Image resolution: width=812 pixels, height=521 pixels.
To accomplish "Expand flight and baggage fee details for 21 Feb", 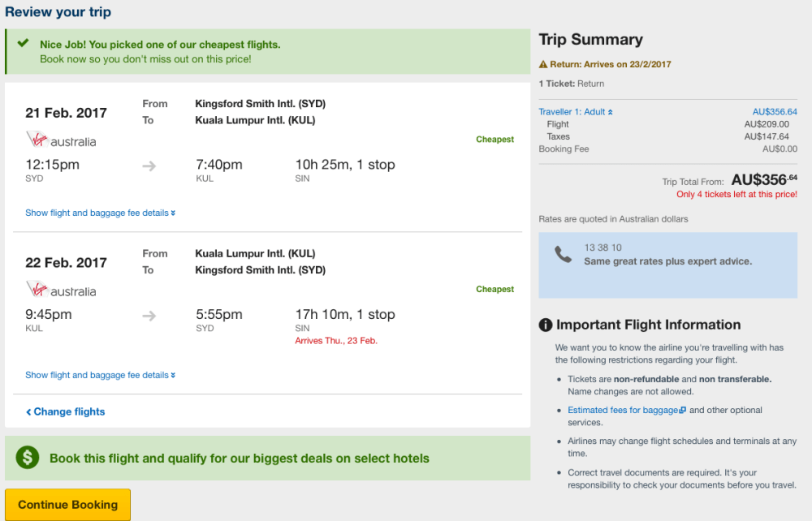I will click(100, 213).
